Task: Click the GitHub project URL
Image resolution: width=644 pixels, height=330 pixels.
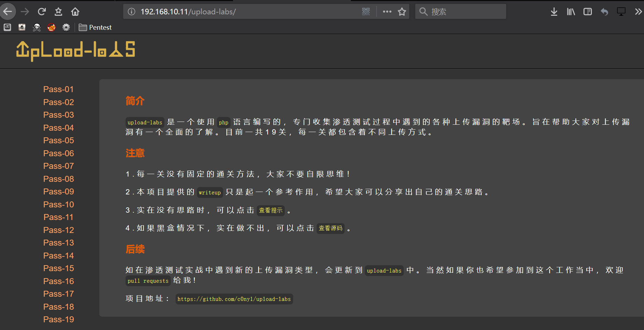Action: pos(234,299)
